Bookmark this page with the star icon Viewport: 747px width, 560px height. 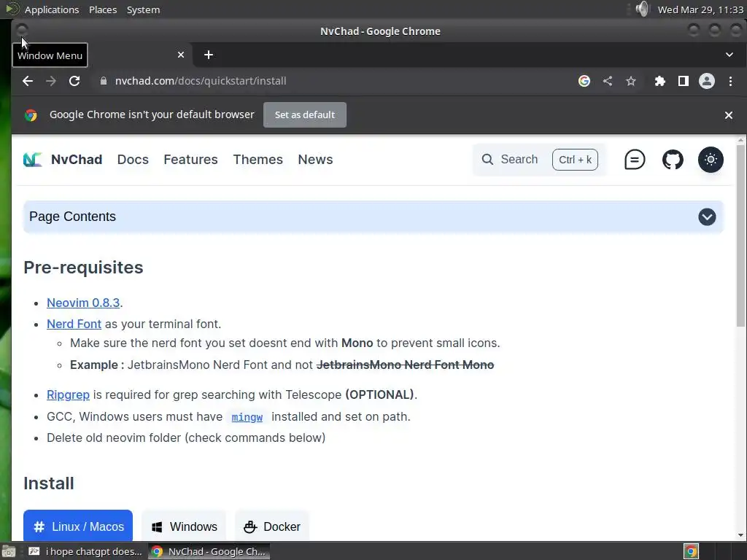click(631, 81)
